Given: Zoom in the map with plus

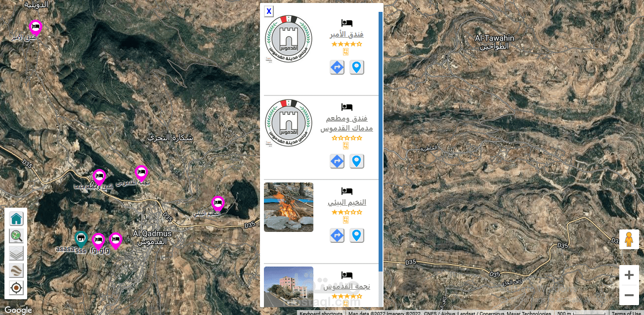Looking at the screenshot, I should pos(629,275).
